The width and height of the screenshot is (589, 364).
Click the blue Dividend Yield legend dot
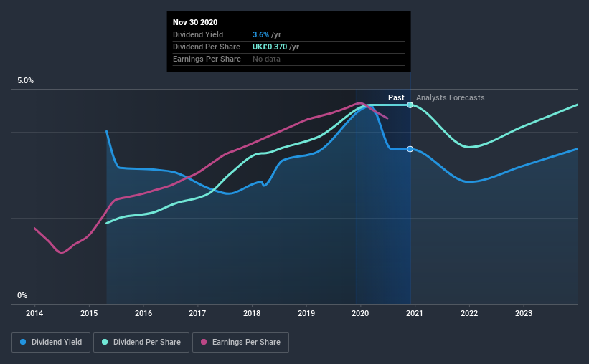(23, 342)
